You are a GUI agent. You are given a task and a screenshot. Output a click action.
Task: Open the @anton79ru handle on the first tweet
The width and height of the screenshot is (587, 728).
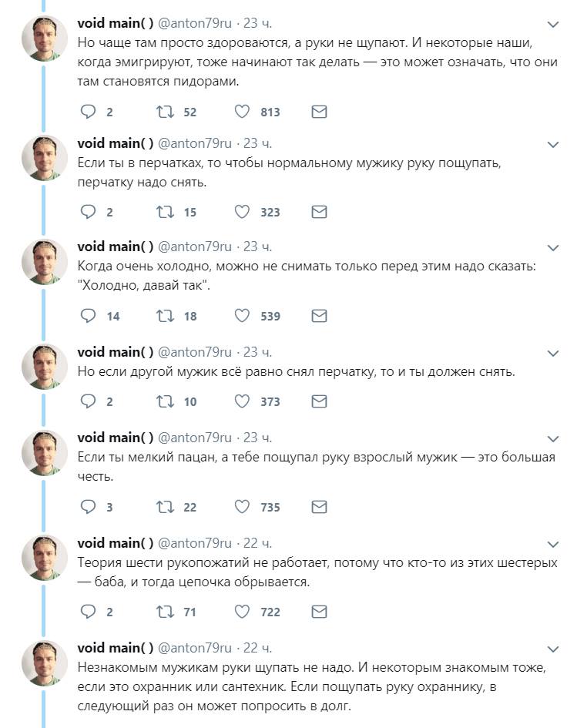click(x=195, y=23)
